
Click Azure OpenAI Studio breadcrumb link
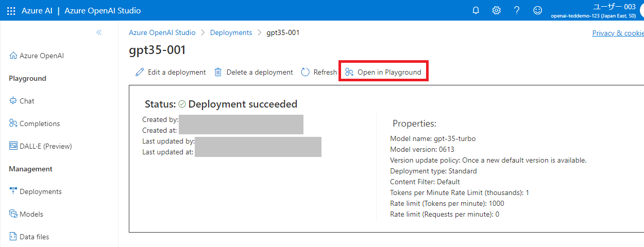tap(162, 32)
